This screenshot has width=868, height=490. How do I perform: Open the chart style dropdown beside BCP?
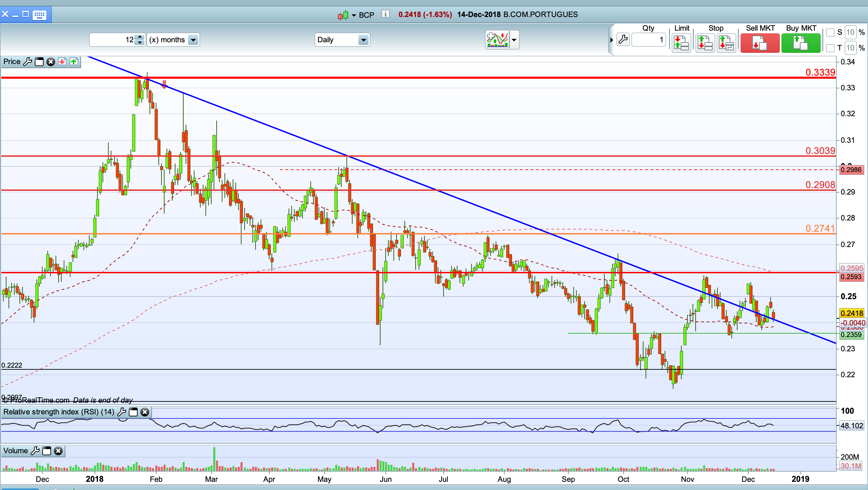[354, 15]
